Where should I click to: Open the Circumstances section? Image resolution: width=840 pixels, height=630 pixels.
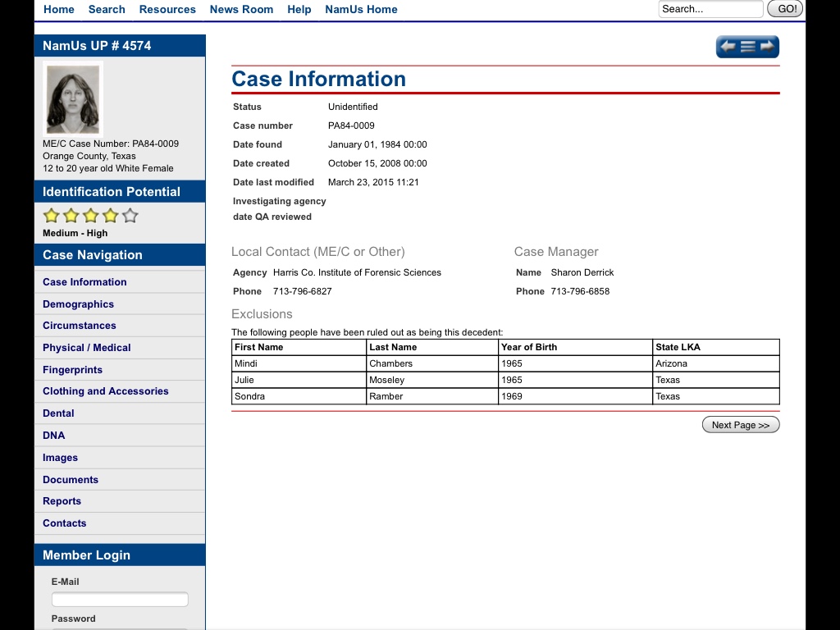tap(80, 326)
